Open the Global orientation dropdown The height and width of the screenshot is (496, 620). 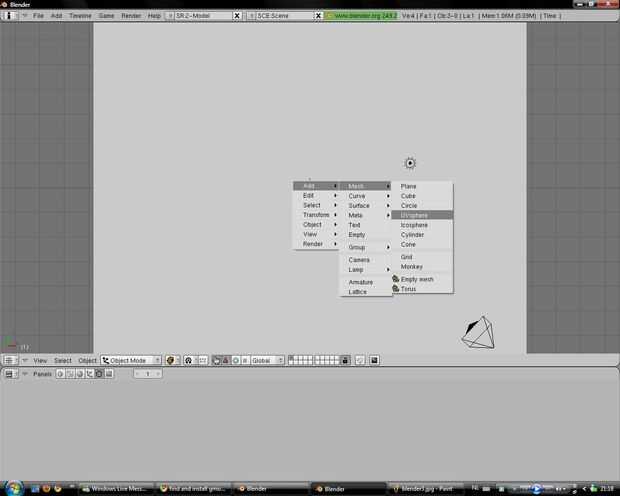click(267, 360)
